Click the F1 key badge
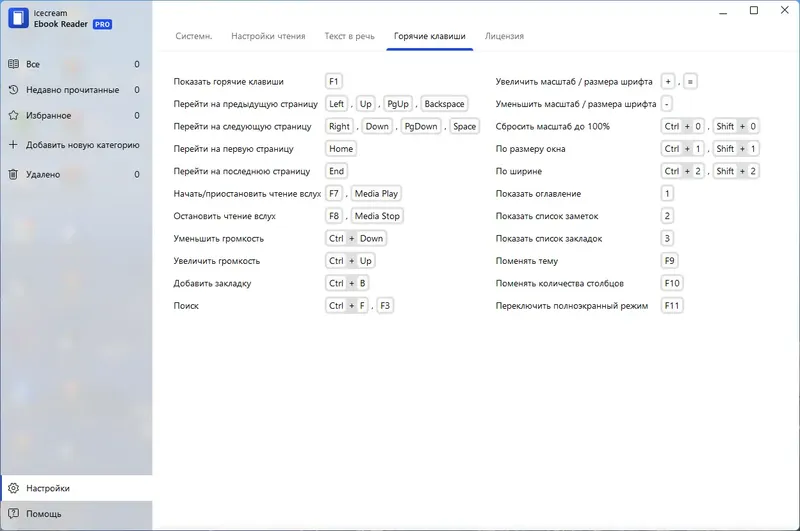The image size is (800, 531). 334,82
